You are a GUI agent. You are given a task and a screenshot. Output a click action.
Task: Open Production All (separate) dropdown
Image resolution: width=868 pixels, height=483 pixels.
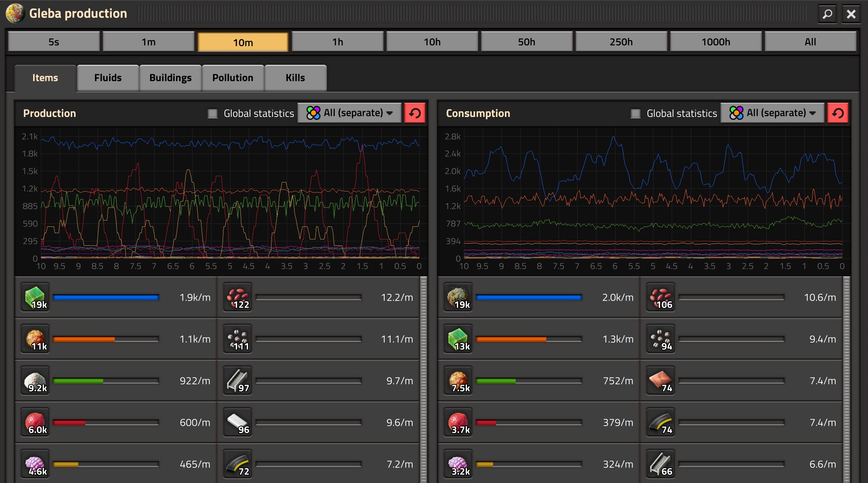pos(349,113)
